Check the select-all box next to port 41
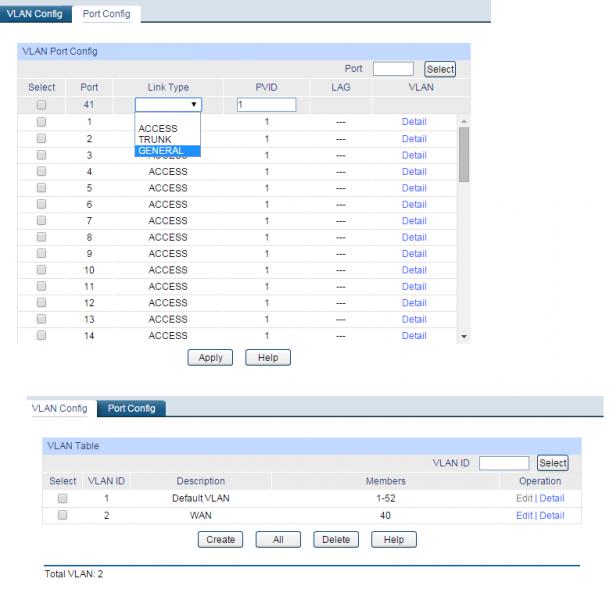The image size is (613, 600). pyautogui.click(x=41, y=105)
